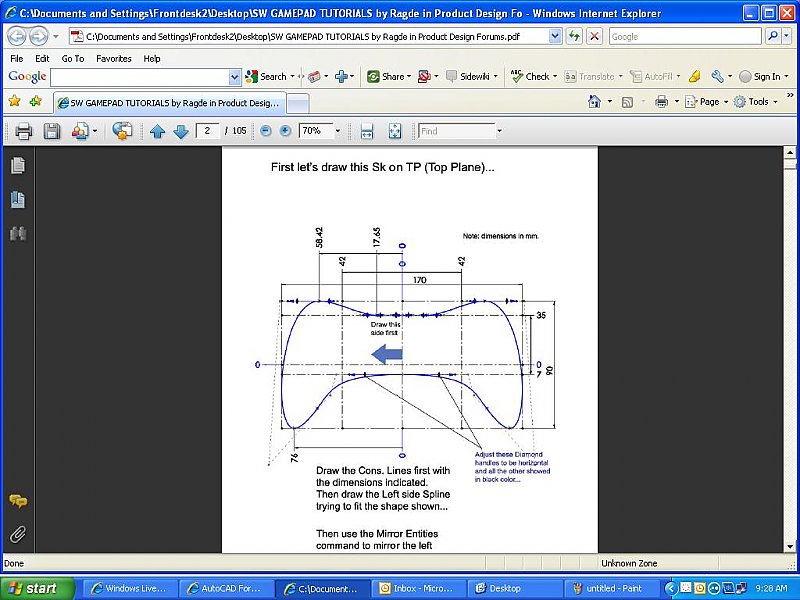Zoom in the PDF with plus button

(x=285, y=131)
